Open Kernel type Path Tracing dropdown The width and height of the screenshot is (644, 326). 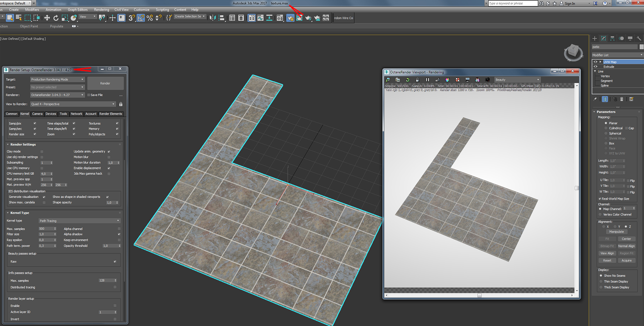click(x=79, y=221)
